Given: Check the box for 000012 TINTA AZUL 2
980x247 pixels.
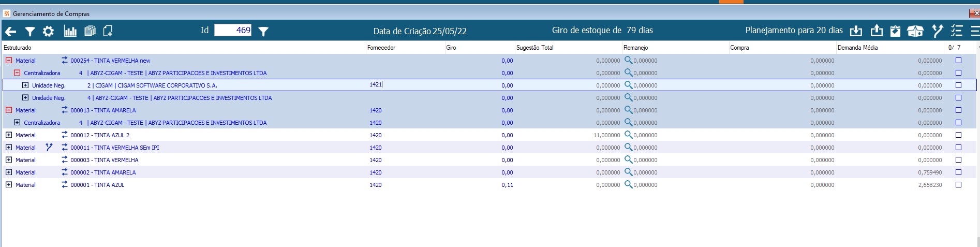Looking at the screenshot, I should (958, 135).
